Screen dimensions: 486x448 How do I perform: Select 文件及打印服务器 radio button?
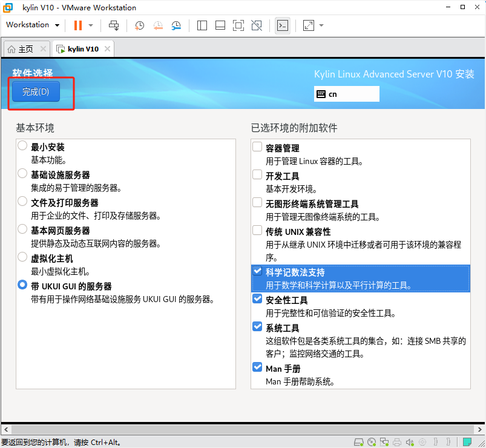22,201
